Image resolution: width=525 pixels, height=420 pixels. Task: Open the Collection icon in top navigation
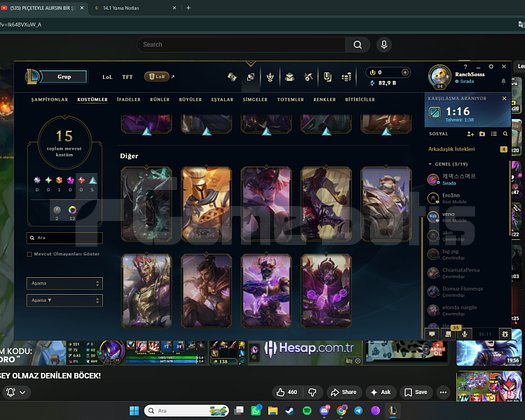tap(250, 77)
